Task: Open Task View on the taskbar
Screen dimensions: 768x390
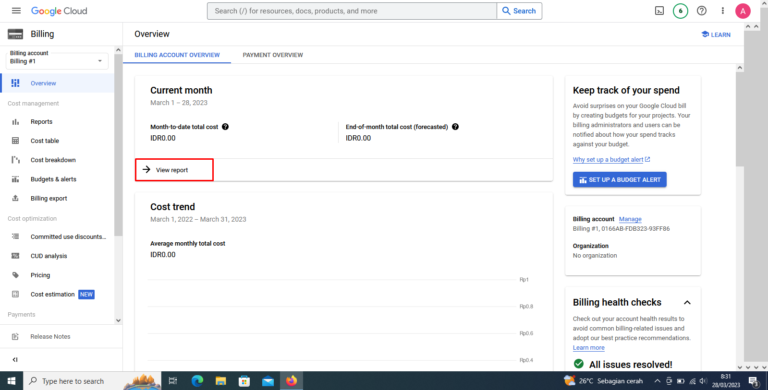Action: (x=173, y=381)
